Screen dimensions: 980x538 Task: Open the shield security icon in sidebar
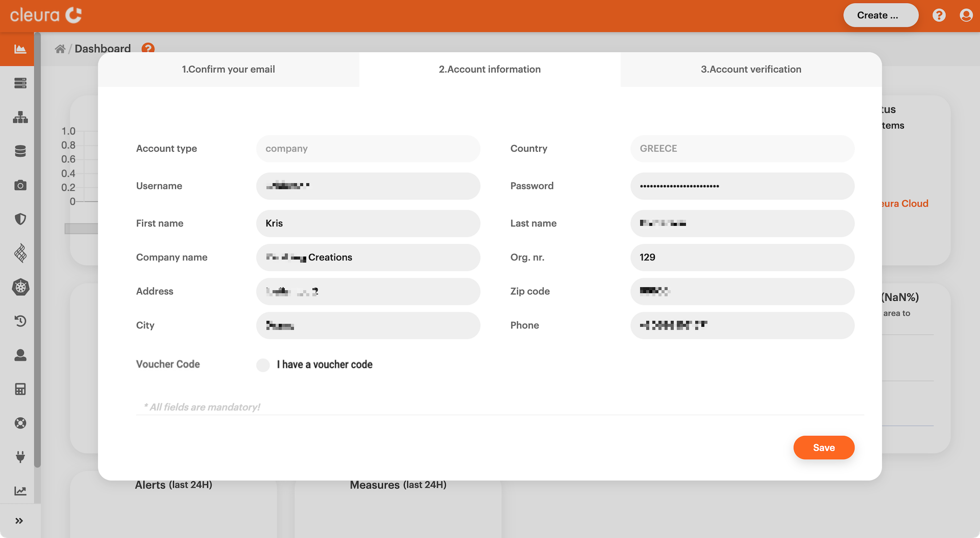pos(20,219)
